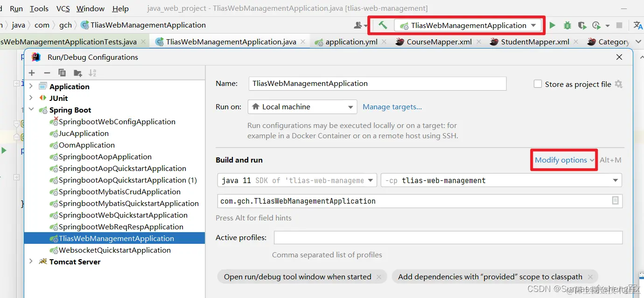Click into the Name input field
The height and width of the screenshot is (298, 644).
click(x=378, y=84)
